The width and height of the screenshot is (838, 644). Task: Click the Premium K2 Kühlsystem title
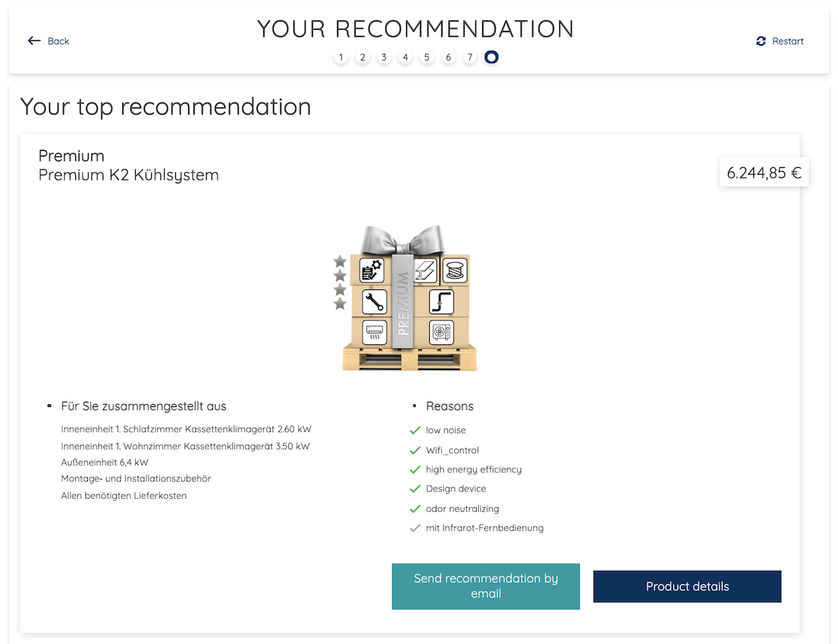129,175
